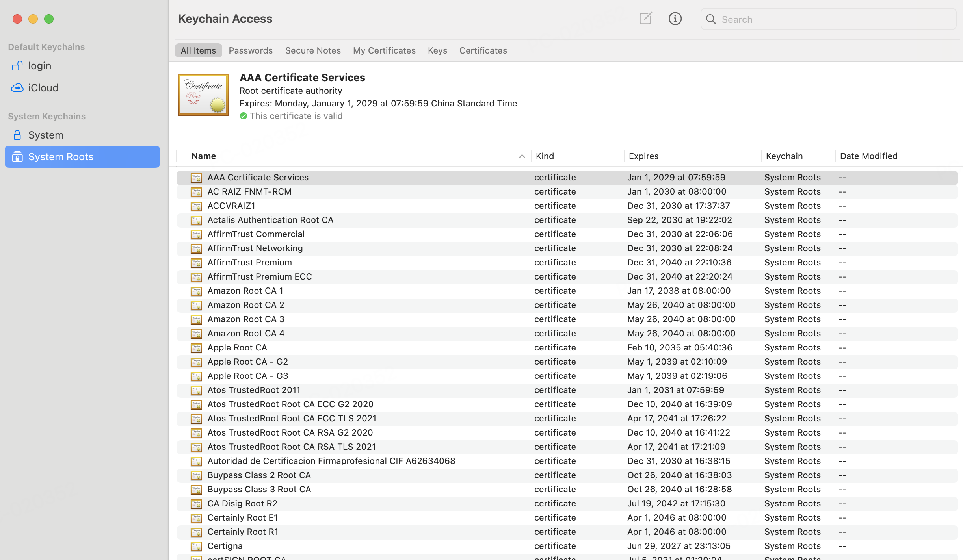Click certificate icon for Actalis Authentication Root CA

196,220
